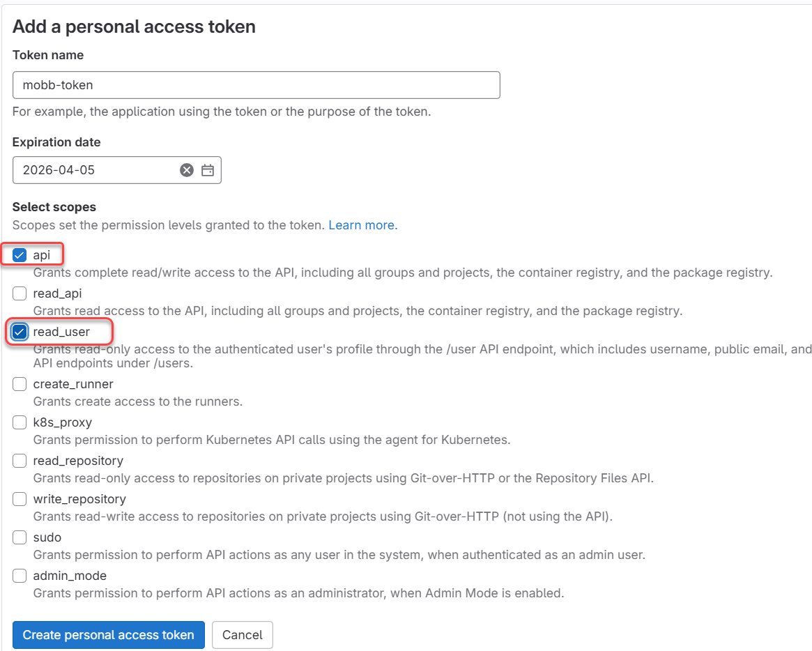
Task: Check the read_repository scope
Action: pos(19,460)
